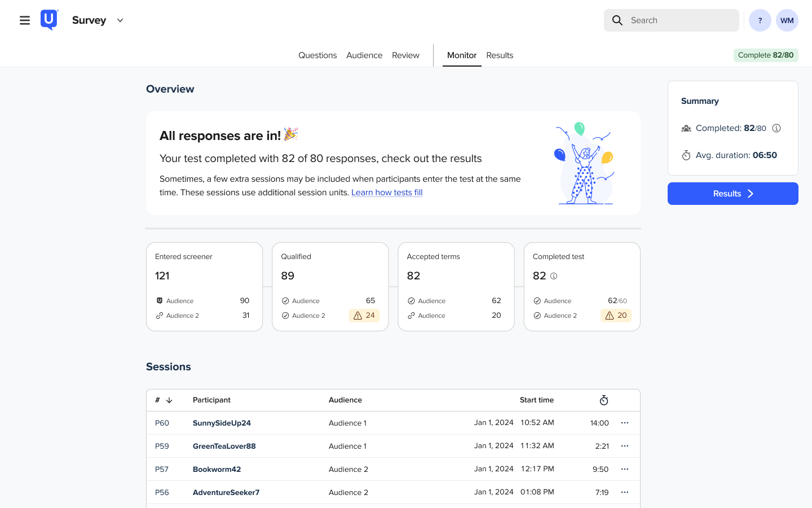Click the blue U logo
The height and width of the screenshot is (508, 812).
49,20
